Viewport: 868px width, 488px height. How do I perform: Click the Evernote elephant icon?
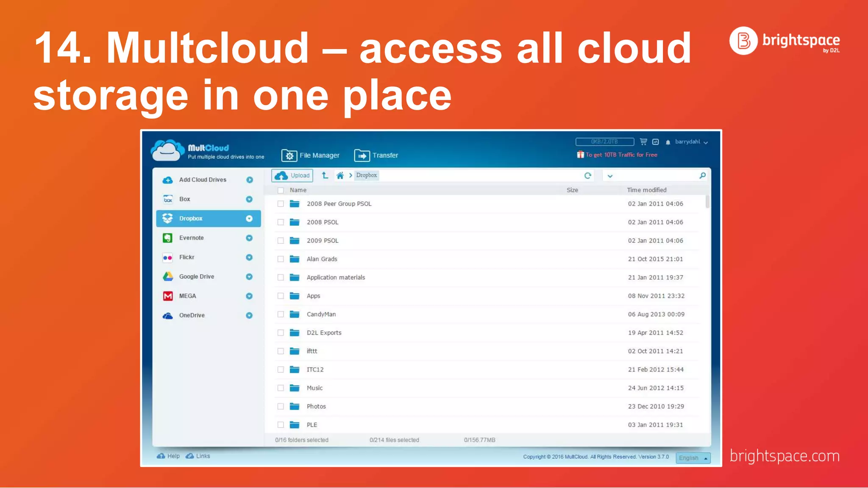point(168,238)
